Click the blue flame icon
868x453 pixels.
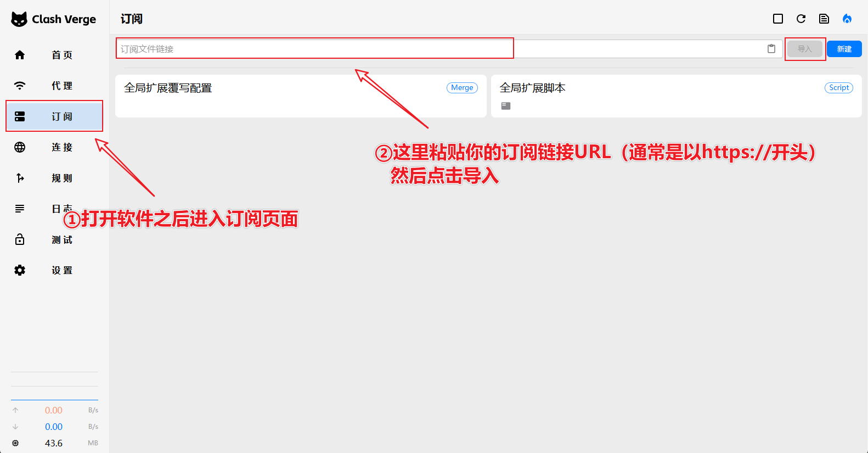click(x=847, y=19)
